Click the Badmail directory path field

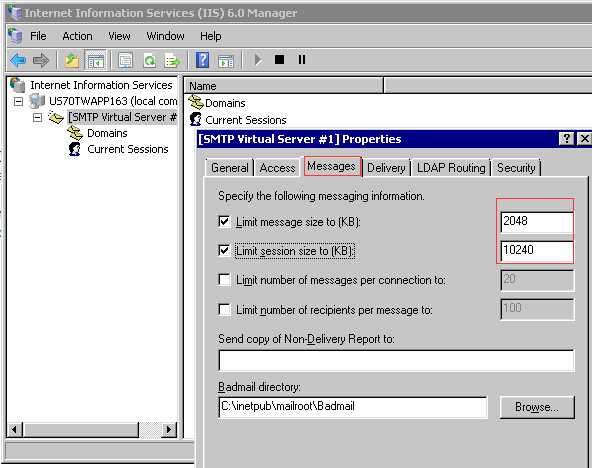(x=353, y=407)
